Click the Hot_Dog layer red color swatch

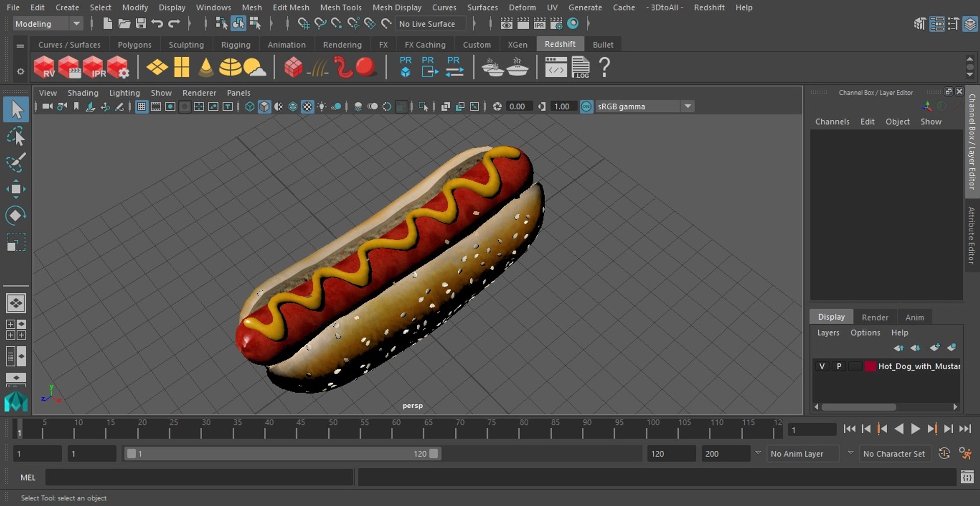coord(870,366)
